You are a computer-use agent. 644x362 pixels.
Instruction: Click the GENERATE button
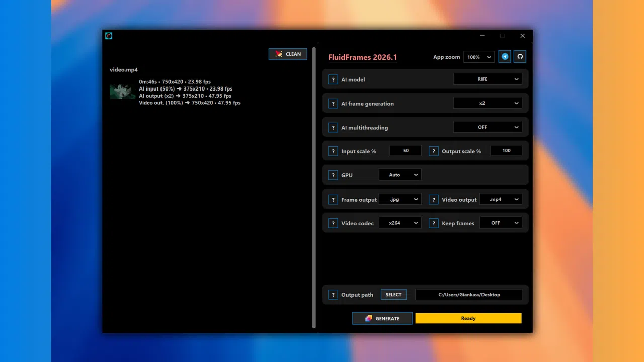tap(382, 318)
